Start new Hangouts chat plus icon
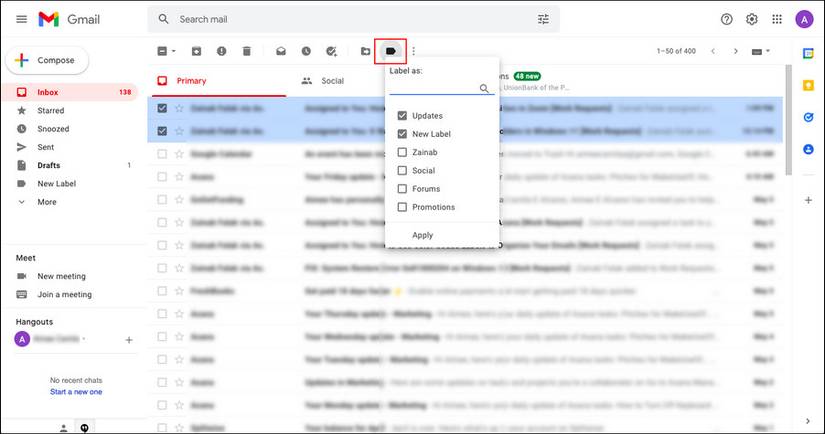825x434 pixels. pos(129,340)
